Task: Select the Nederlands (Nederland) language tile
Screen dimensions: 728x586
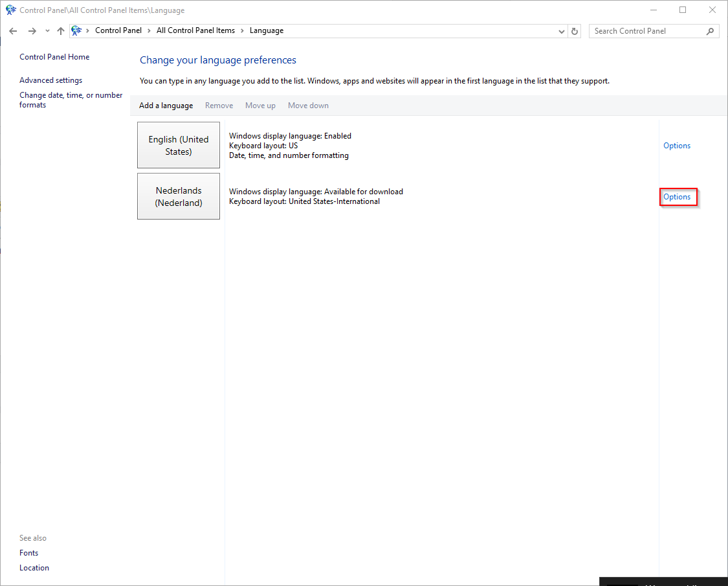Action: [x=179, y=196]
